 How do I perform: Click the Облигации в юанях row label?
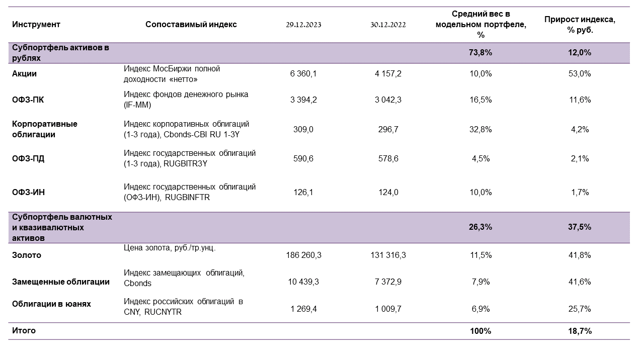pos(51,304)
